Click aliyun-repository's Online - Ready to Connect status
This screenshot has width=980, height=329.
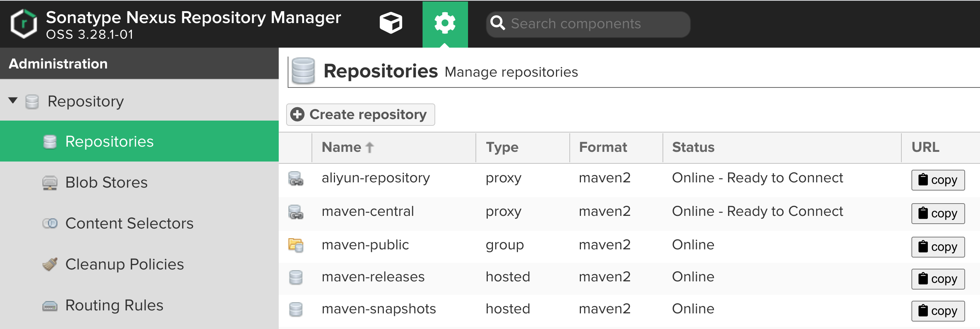click(757, 178)
